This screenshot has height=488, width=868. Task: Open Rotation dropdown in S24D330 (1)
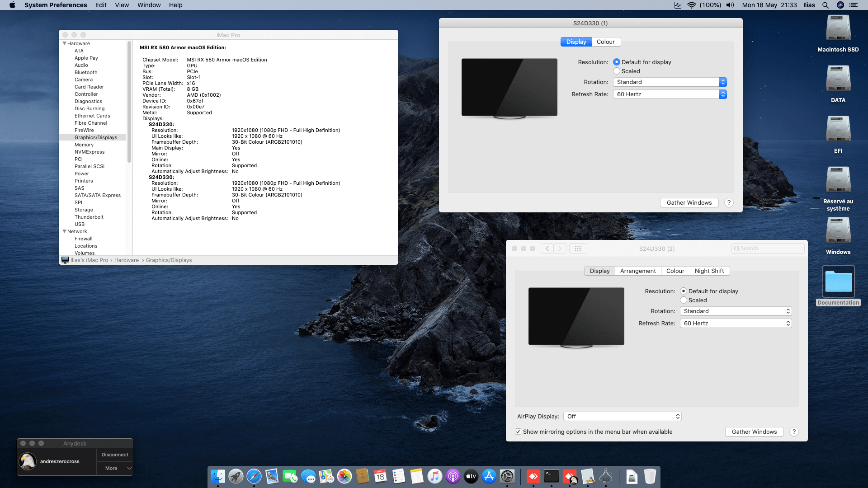pos(670,82)
